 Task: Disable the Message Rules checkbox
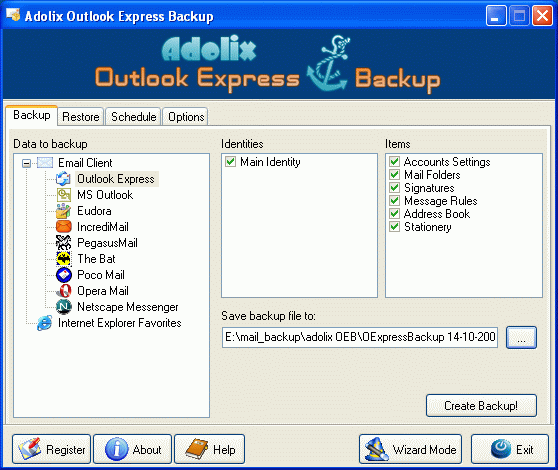tap(394, 201)
